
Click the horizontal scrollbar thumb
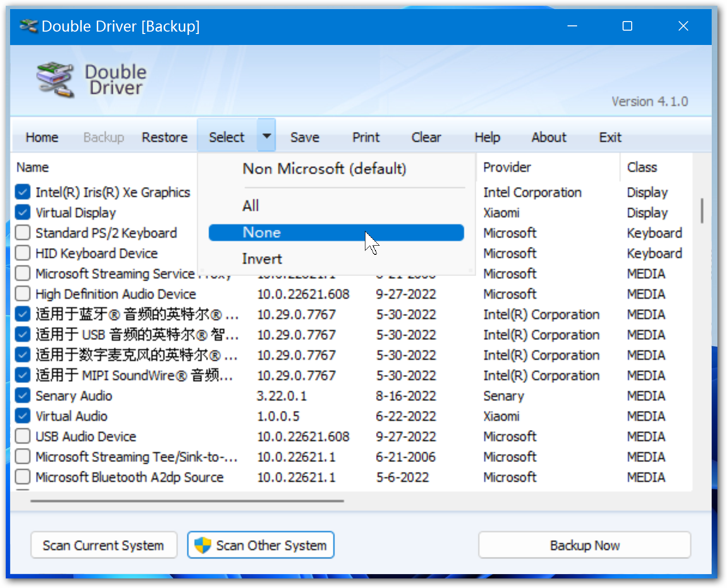pyautogui.click(x=187, y=501)
